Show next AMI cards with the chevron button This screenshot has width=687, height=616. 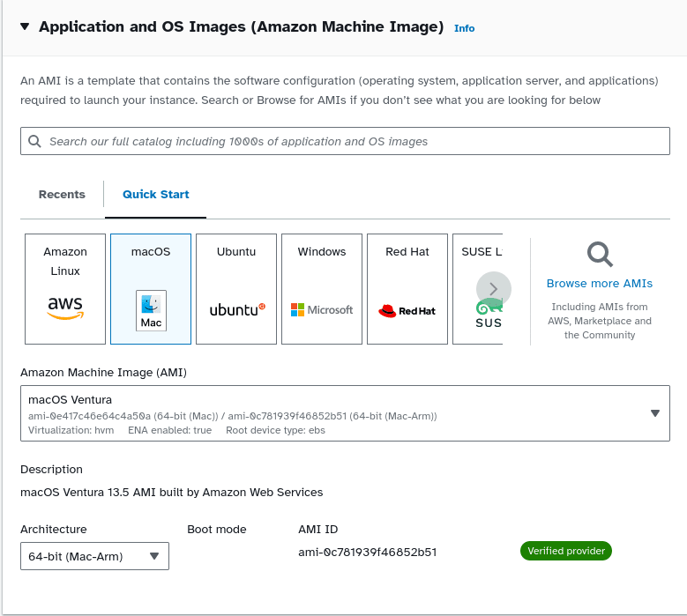point(494,289)
